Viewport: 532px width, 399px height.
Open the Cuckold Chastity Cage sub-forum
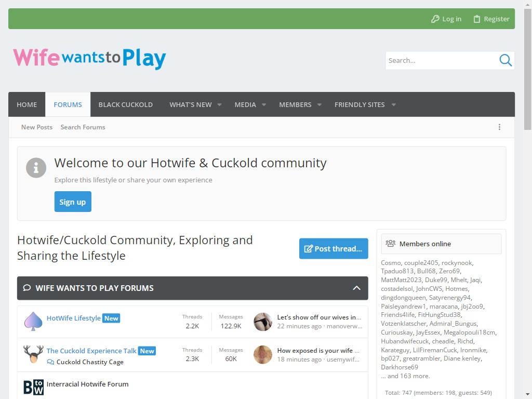point(90,362)
